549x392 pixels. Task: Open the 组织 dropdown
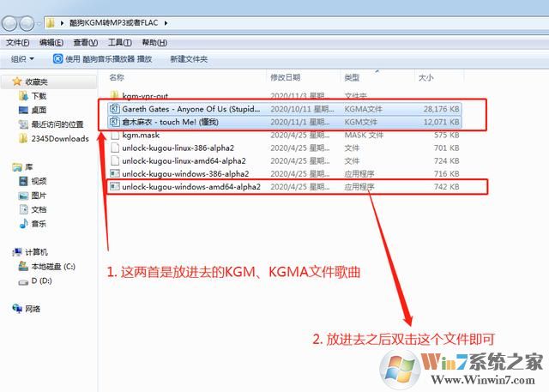tap(22, 59)
